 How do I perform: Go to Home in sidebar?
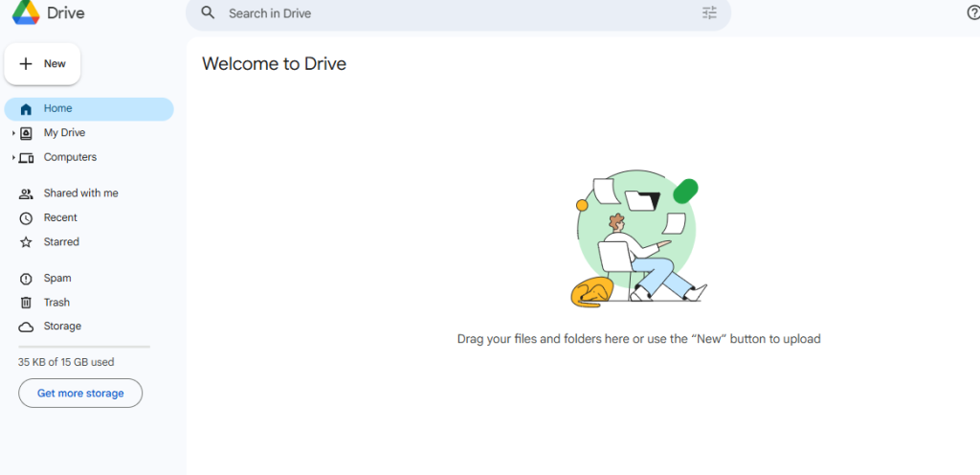coord(89,109)
